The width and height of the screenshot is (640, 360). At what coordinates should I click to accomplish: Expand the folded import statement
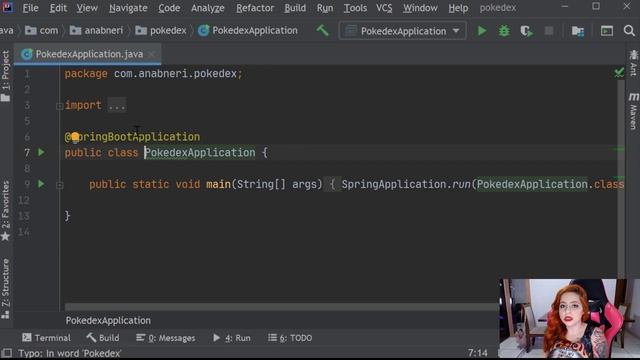tap(59, 106)
